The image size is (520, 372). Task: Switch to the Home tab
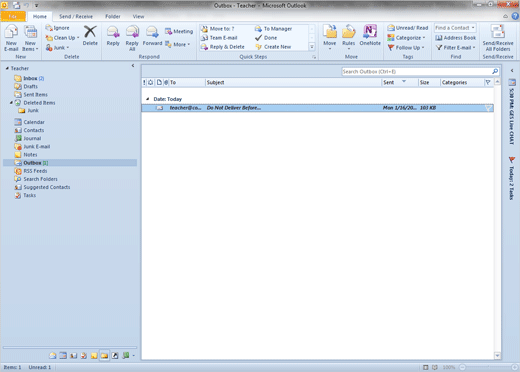click(x=40, y=16)
